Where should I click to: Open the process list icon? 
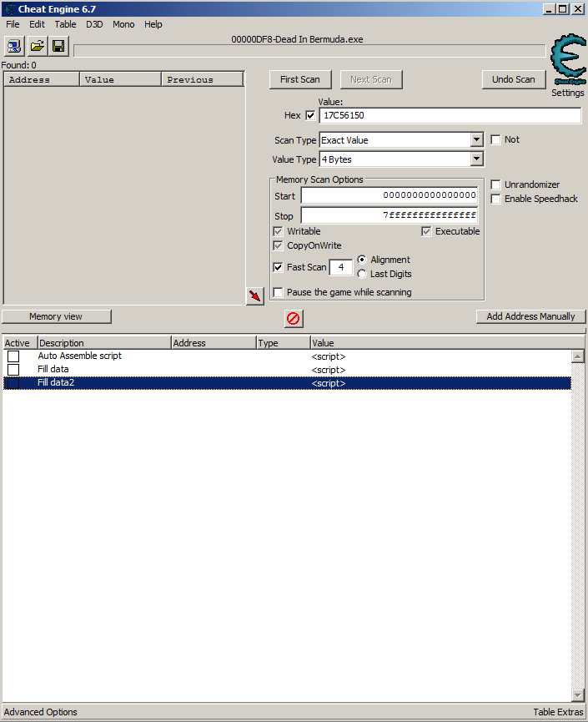coord(14,46)
